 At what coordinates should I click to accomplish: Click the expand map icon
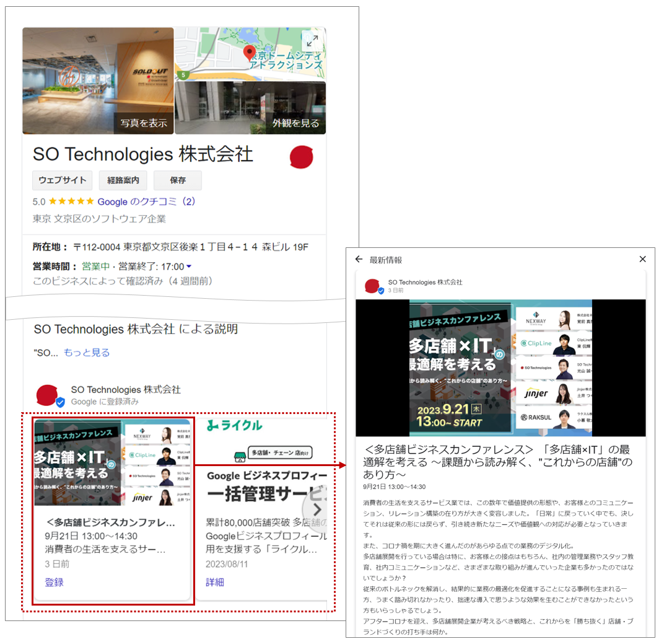click(312, 41)
